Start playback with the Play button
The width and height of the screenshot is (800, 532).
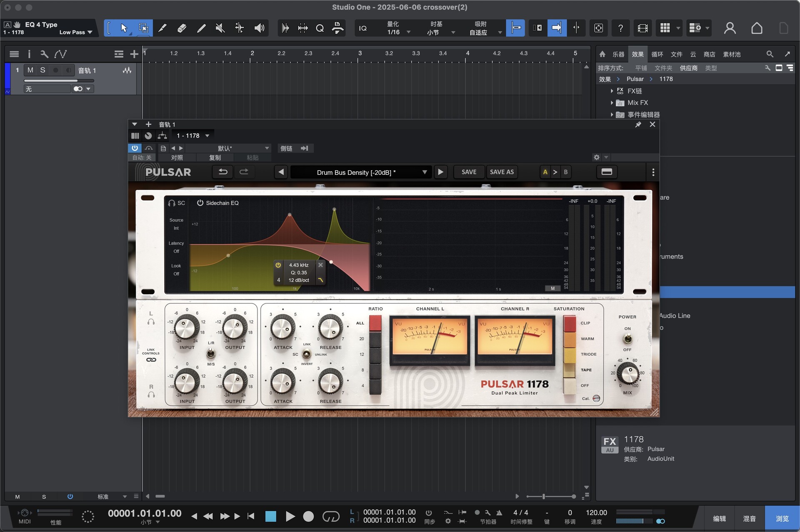pyautogui.click(x=290, y=517)
